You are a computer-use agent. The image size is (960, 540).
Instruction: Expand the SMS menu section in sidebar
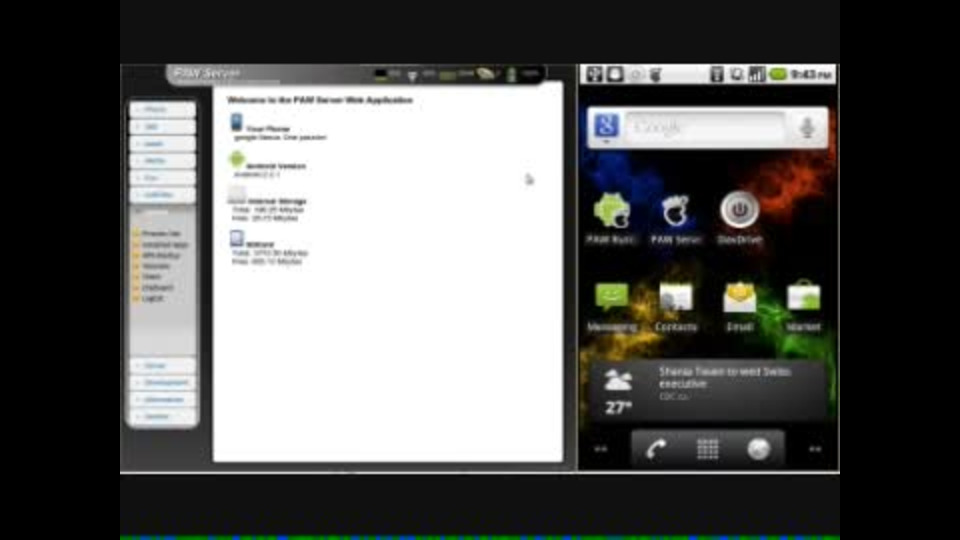point(163,127)
